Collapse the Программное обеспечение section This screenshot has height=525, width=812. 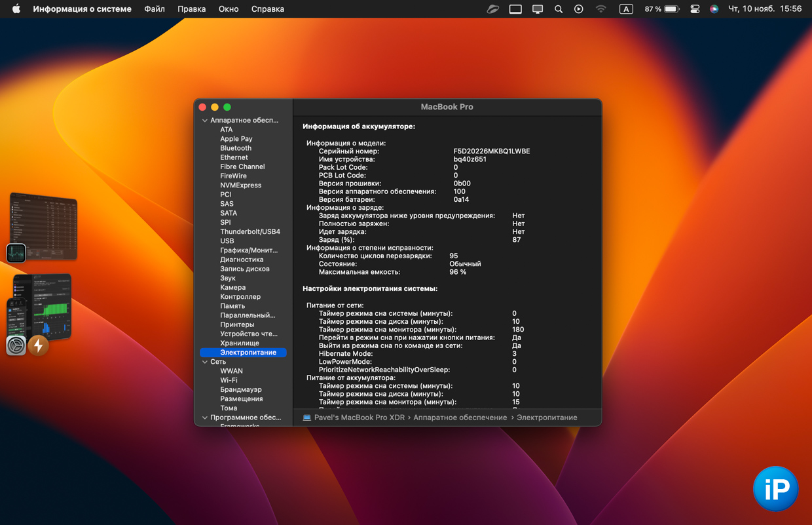(205, 418)
